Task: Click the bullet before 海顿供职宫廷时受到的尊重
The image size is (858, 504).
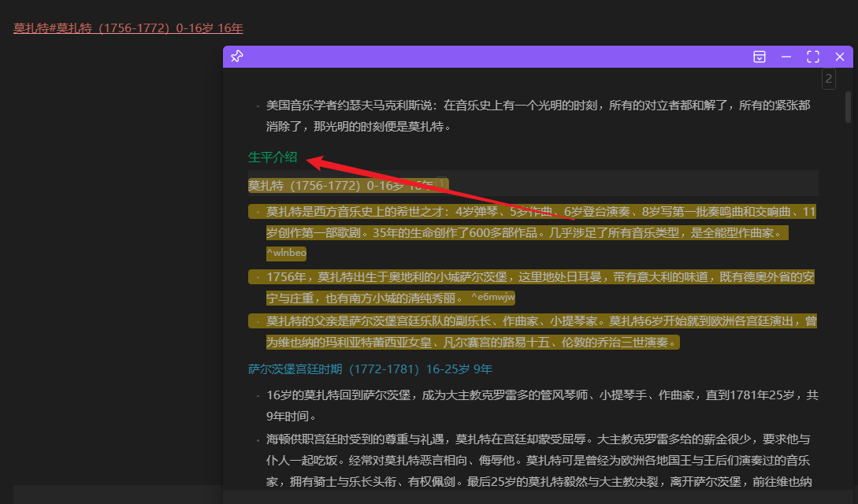Action: 258,439
